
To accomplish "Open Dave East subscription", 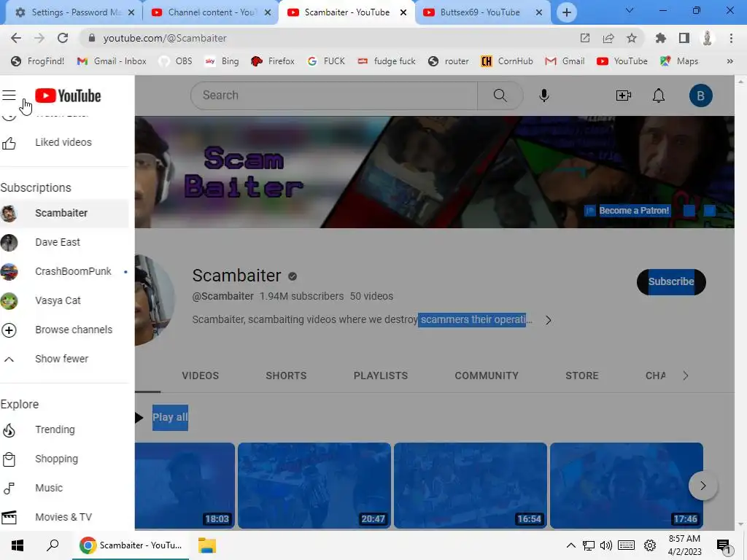I will click(64, 242).
